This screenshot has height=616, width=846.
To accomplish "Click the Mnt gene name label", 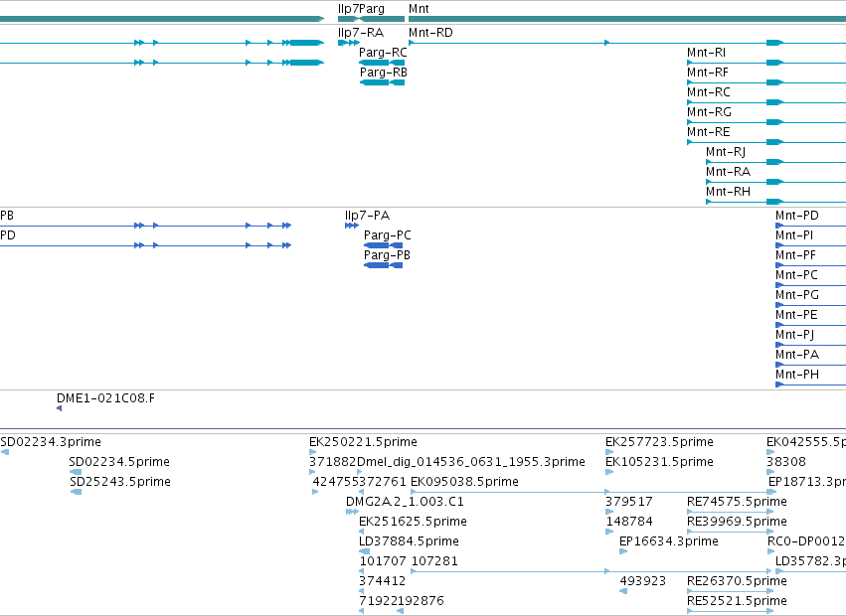I will tap(419, 9).
